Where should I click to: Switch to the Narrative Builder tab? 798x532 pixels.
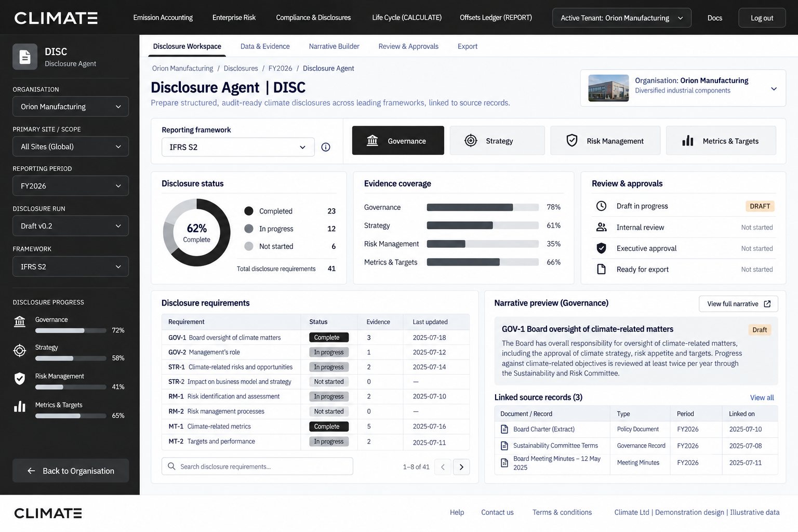pyautogui.click(x=334, y=46)
